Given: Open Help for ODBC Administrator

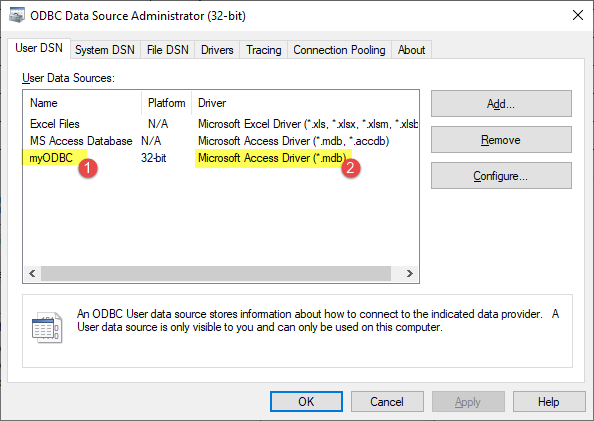Looking at the screenshot, I should click(549, 402).
